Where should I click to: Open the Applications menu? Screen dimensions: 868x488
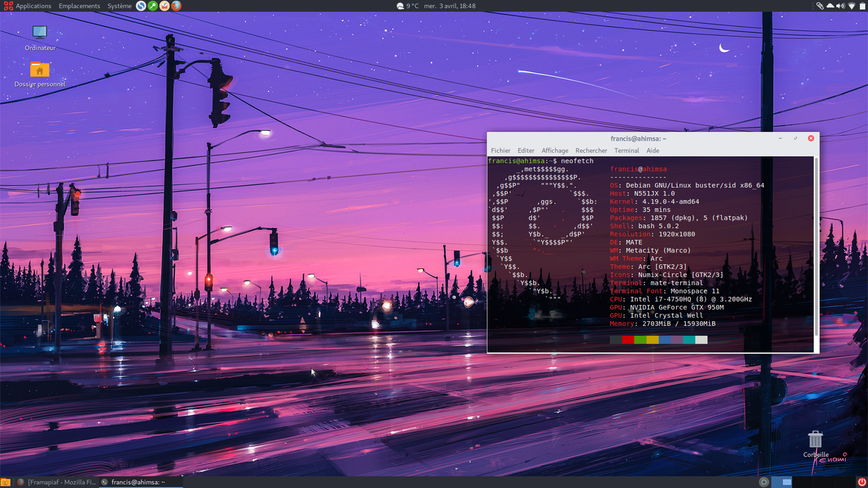point(28,5)
